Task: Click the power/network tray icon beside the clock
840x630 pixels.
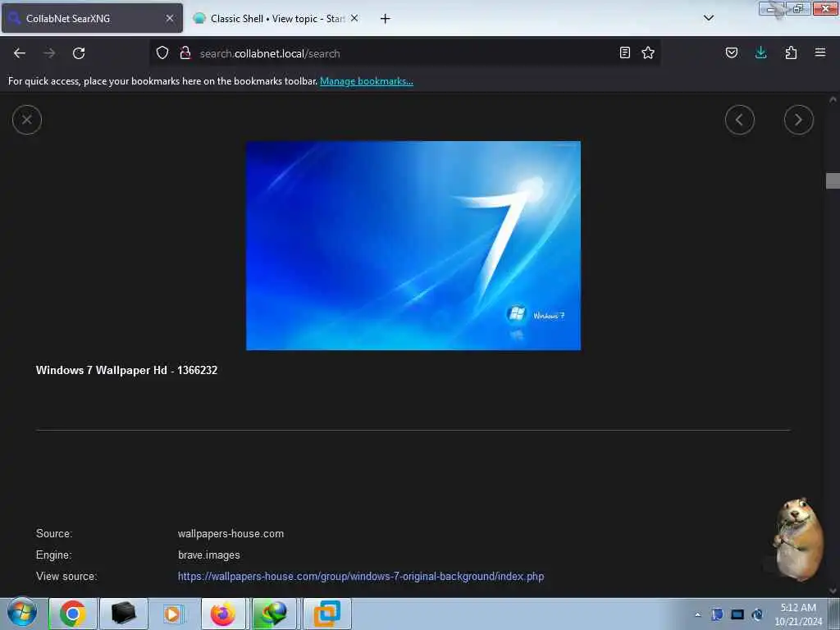Action: coord(757,614)
